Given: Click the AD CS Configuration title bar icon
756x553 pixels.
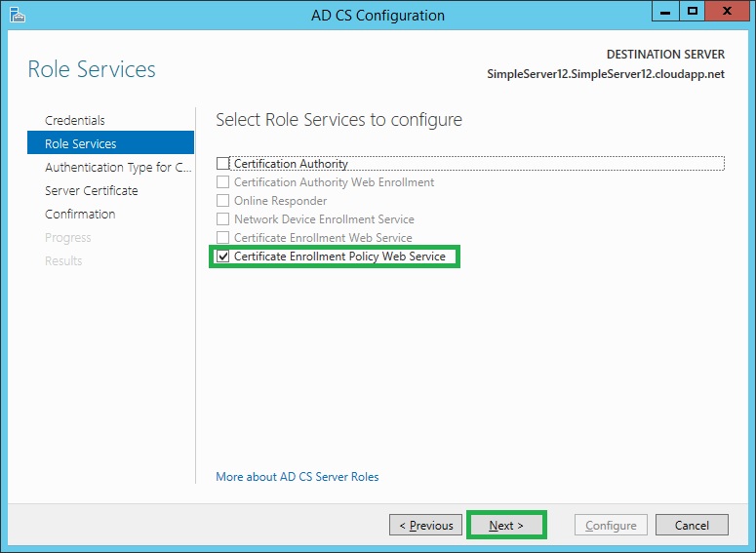Looking at the screenshot, I should pos(18,15).
